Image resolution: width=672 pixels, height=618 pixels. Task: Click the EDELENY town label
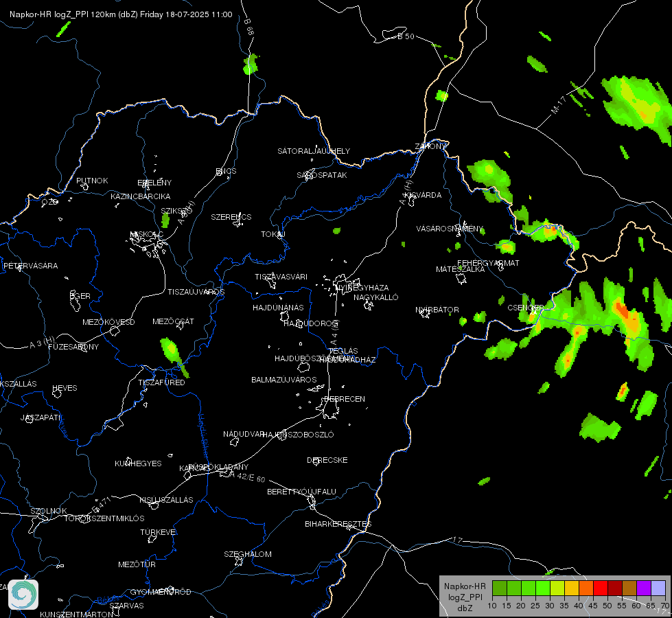(154, 183)
